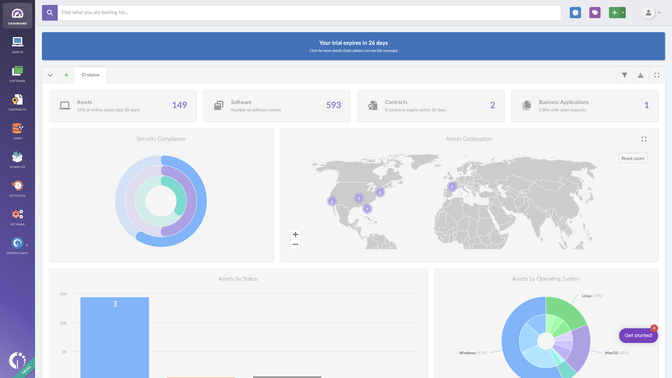The height and width of the screenshot is (378, 672).
Task: Click the Get started! button
Action: tap(638, 335)
